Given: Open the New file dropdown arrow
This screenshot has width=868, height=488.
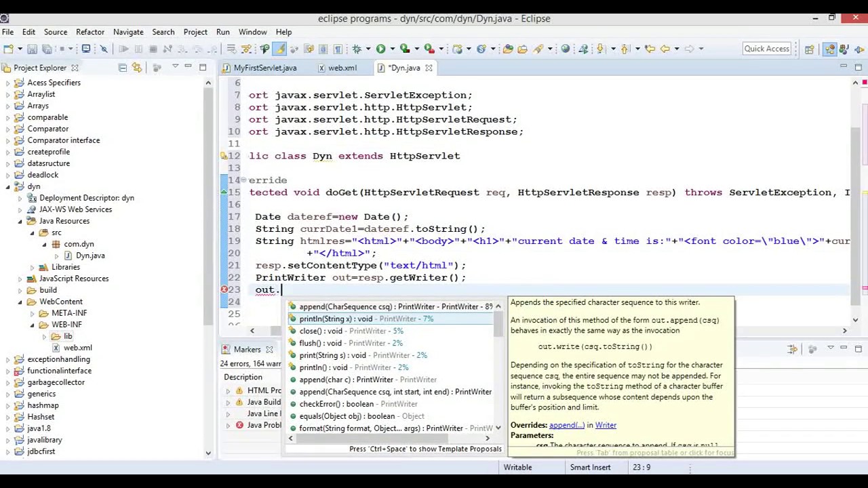Looking at the screenshot, I should pos(20,49).
